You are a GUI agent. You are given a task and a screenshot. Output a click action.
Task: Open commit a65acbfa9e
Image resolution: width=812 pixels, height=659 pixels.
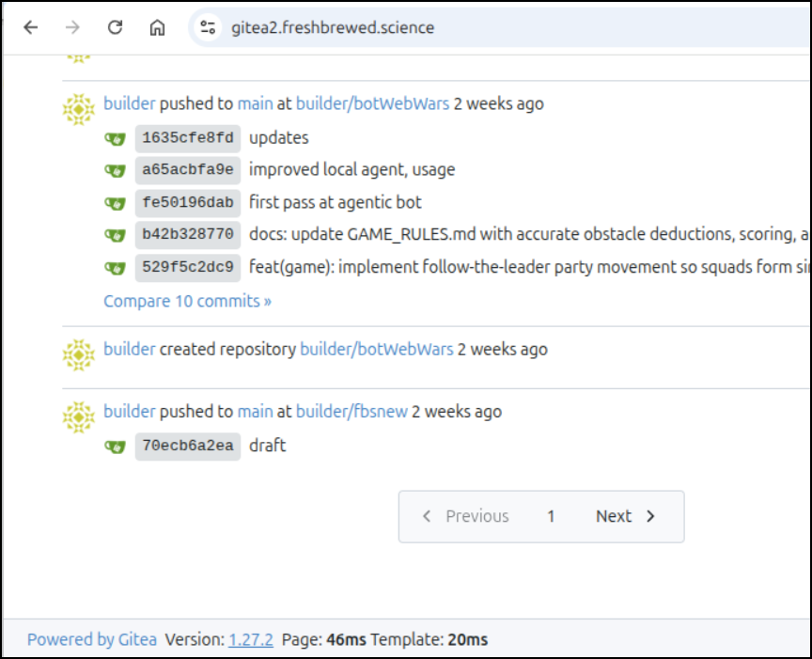coord(188,170)
